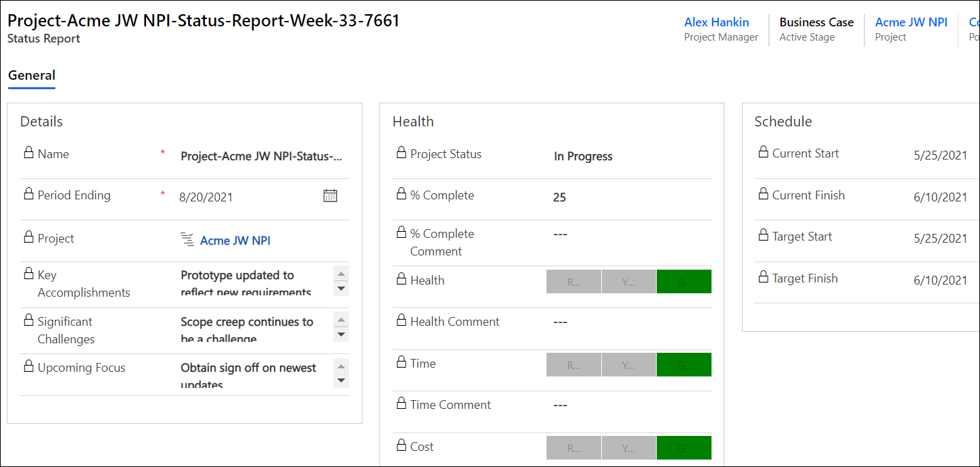The image size is (980, 467).
Task: Select Red option in Cost row
Action: (574, 448)
